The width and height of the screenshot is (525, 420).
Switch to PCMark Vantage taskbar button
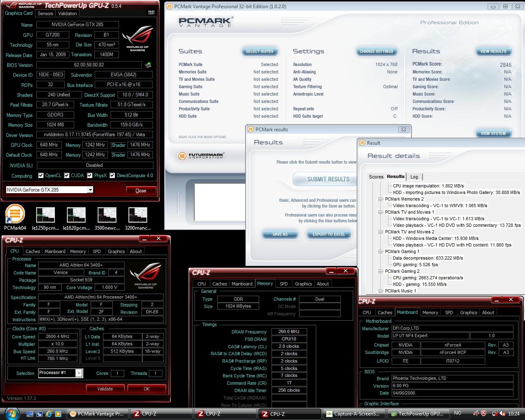pos(97,414)
